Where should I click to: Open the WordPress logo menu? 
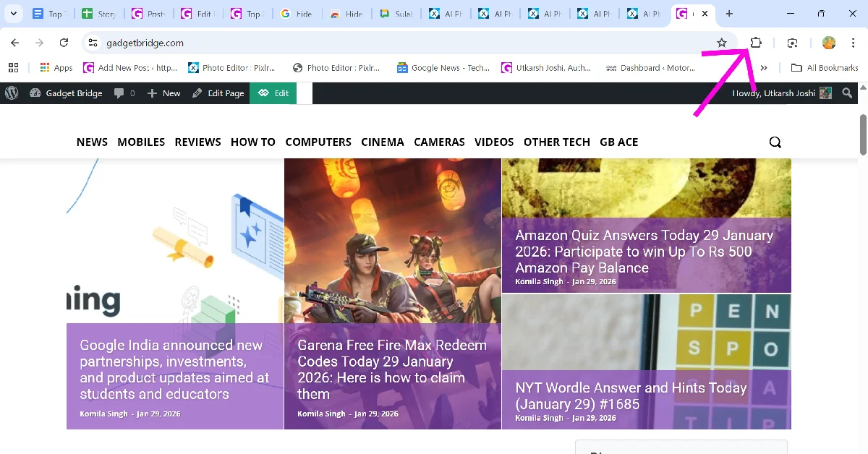12,93
